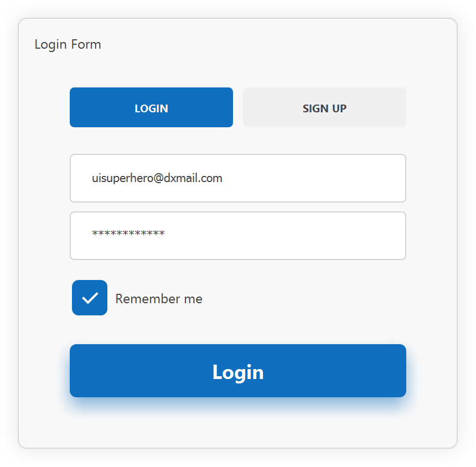Click the Remember me label text
Viewport: 476px width, 467px height.
coord(159,299)
